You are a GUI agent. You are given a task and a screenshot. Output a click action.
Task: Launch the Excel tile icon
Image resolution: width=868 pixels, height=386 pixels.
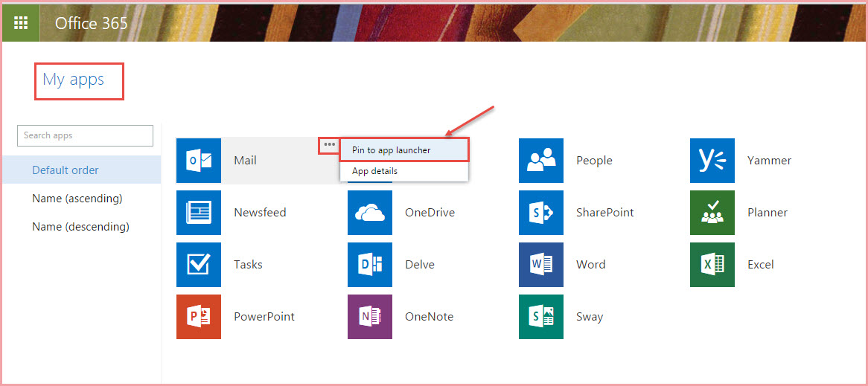pyautogui.click(x=712, y=264)
